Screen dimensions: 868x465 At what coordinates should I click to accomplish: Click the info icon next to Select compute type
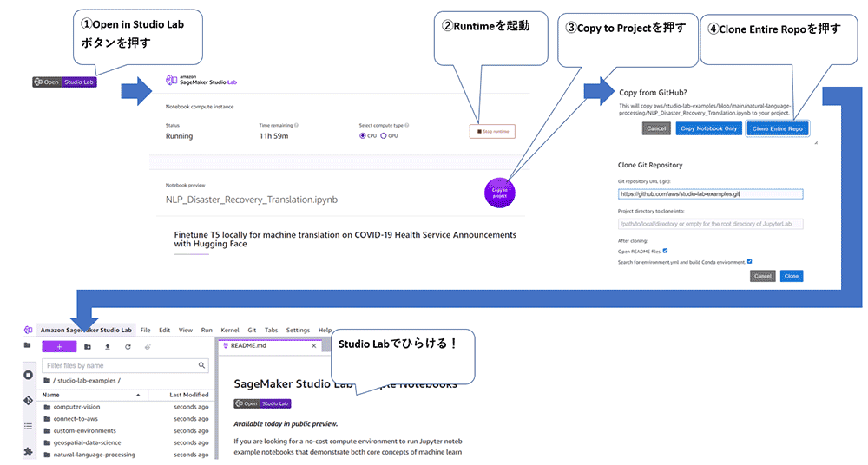click(x=407, y=125)
